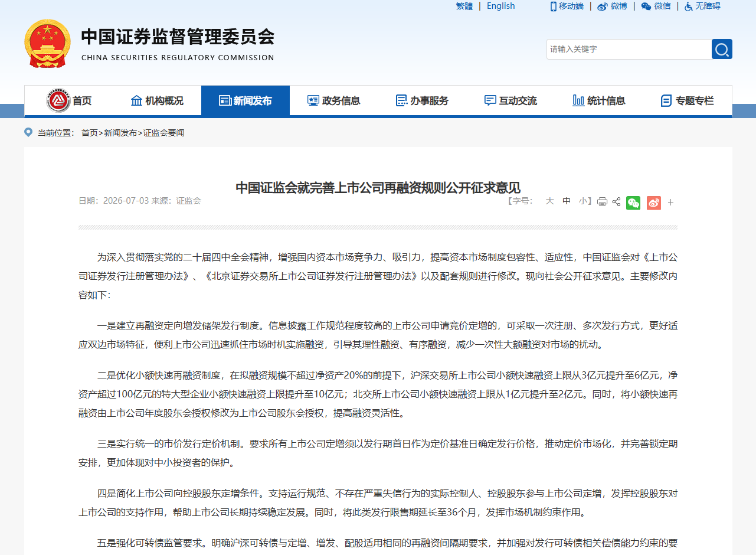This screenshot has width=756, height=555.
Task: Click the 当前位置 label
Action: tap(56, 133)
